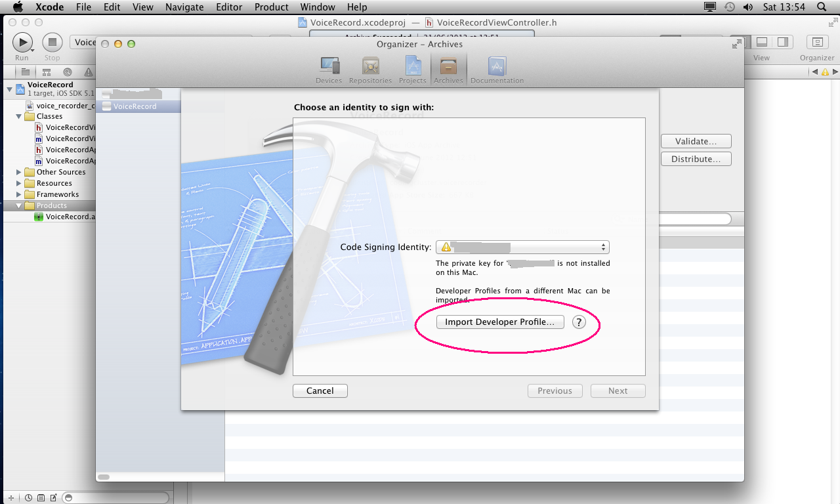Filter navigator to recently edited files
Image resolution: width=840 pixels, height=504 pixels.
(28, 498)
